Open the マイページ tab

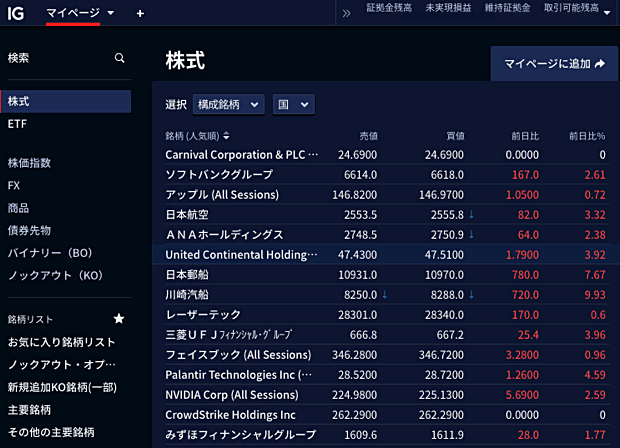(73, 13)
